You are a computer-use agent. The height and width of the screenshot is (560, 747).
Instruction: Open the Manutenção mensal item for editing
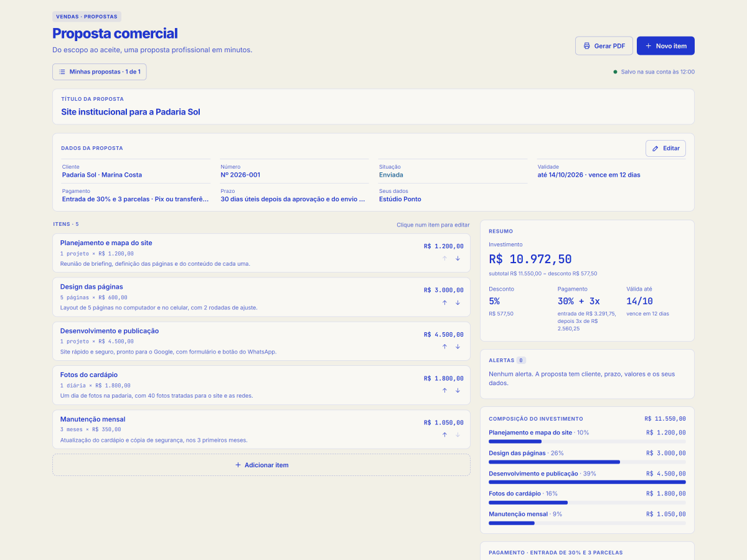click(x=261, y=429)
